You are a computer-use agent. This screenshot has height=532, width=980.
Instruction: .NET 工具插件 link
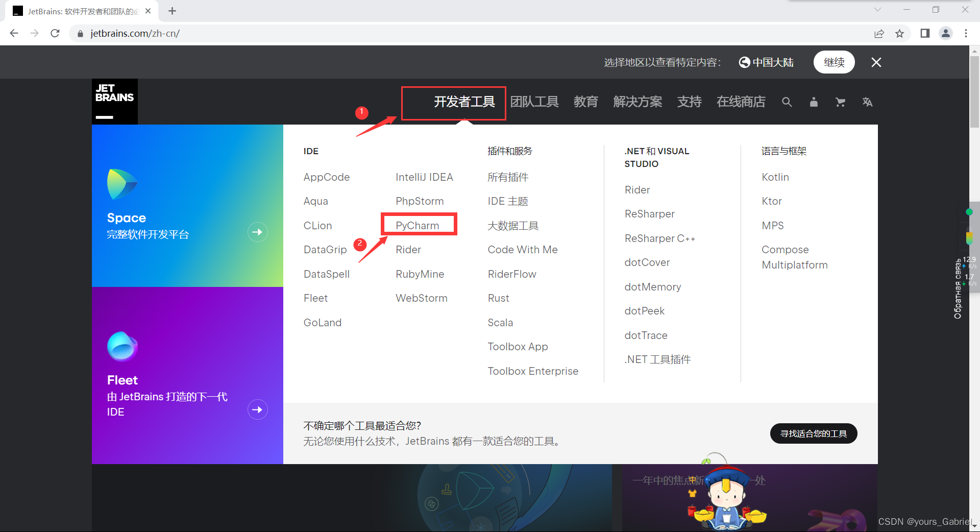click(x=657, y=359)
